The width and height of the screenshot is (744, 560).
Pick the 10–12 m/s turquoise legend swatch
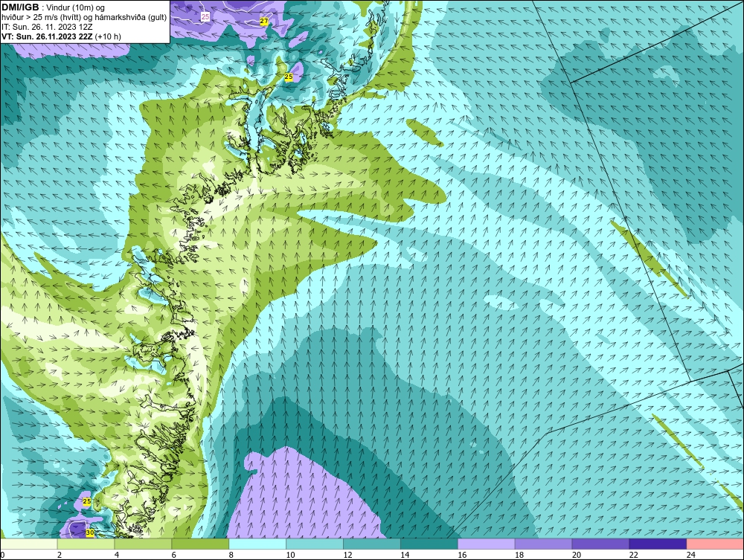click(x=315, y=544)
